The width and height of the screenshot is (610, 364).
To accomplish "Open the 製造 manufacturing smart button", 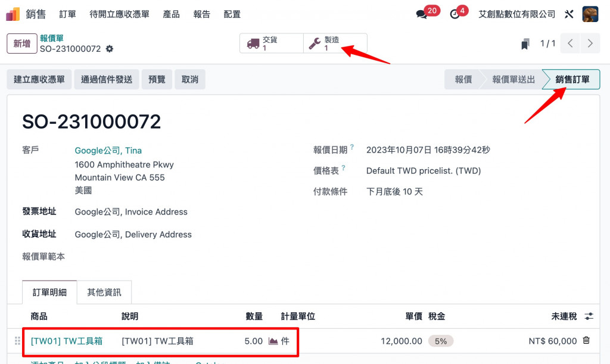I will [335, 43].
